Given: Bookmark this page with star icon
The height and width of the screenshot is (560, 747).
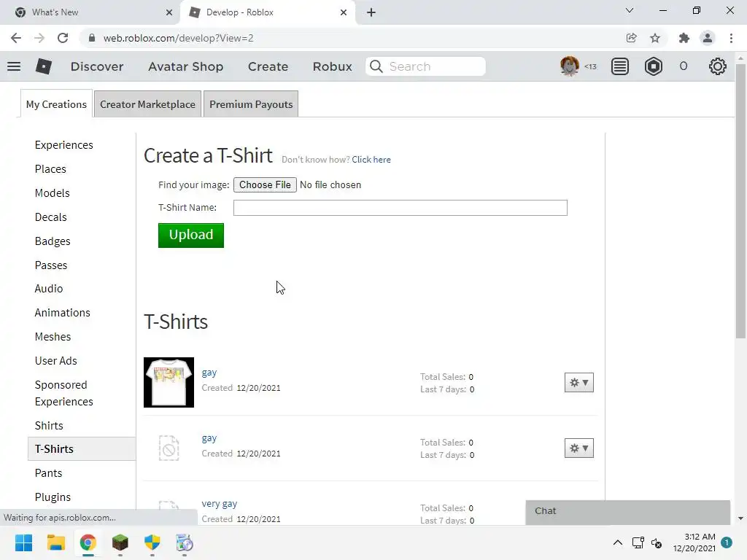Looking at the screenshot, I should pos(655,38).
